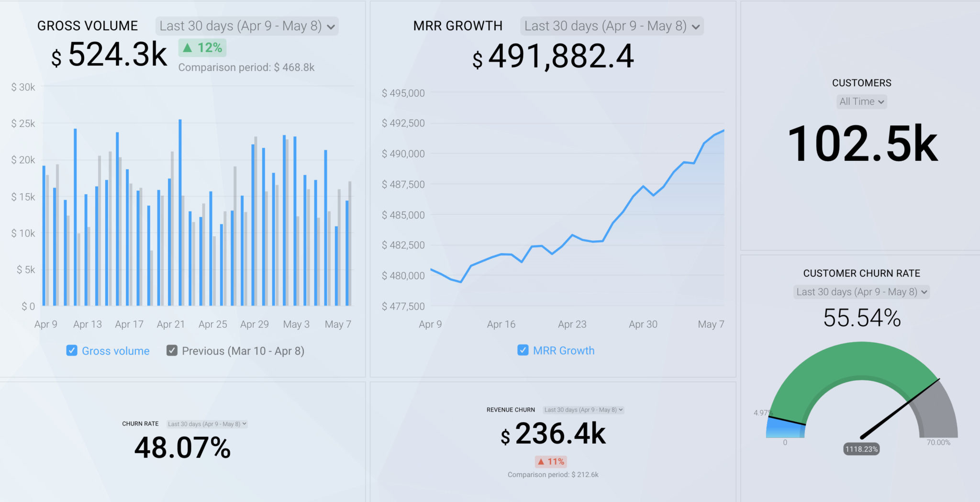Click the green up-arrow triangle icon

pos(188,47)
